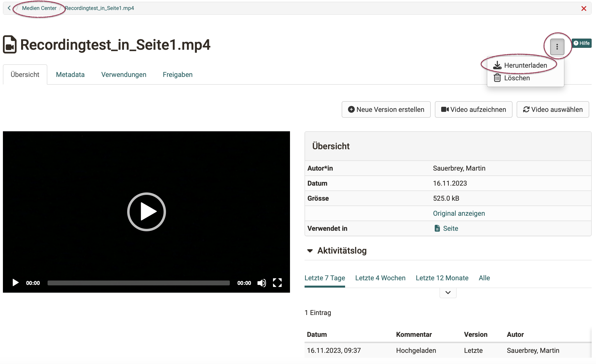Image resolution: width=596 pixels, height=364 pixels.
Task: Close the overlay with the X
Action: click(x=584, y=8)
